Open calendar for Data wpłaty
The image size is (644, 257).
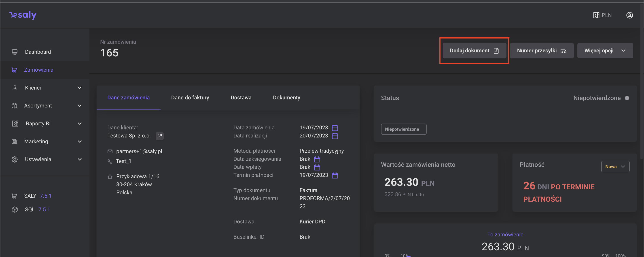tap(317, 167)
